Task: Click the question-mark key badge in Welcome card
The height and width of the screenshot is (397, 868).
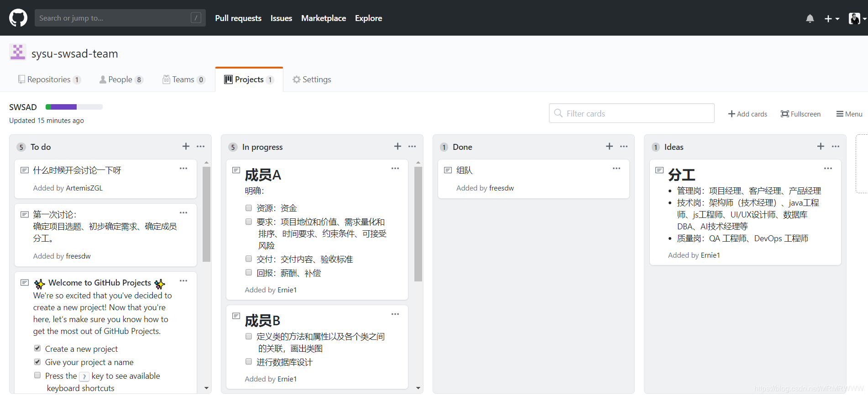Action: (84, 376)
